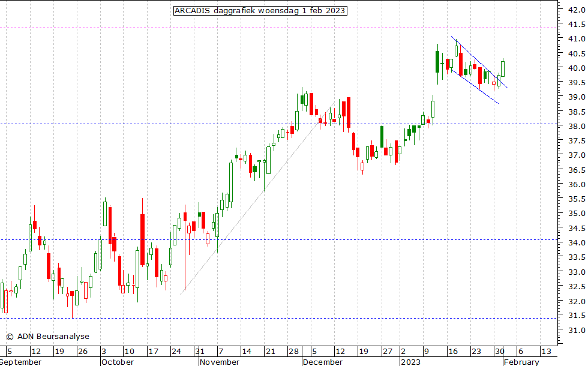
Task: Click the upper blue channel trendline in January
Action: pos(479,62)
